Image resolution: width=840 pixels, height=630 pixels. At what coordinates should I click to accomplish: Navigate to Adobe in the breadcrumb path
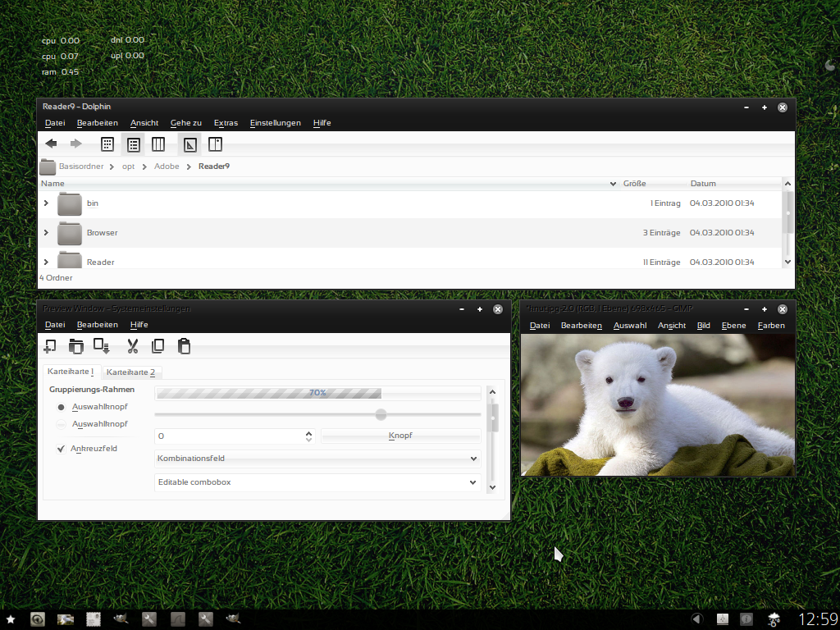pos(167,167)
